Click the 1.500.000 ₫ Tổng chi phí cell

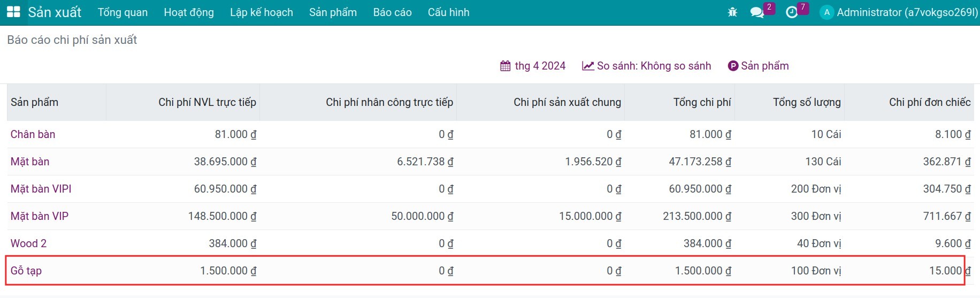coord(703,271)
